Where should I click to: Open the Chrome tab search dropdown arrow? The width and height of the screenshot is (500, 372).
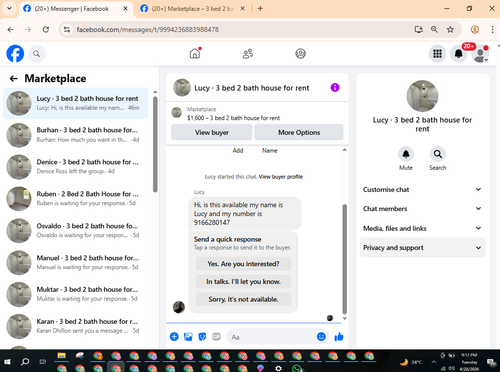click(x=9, y=8)
